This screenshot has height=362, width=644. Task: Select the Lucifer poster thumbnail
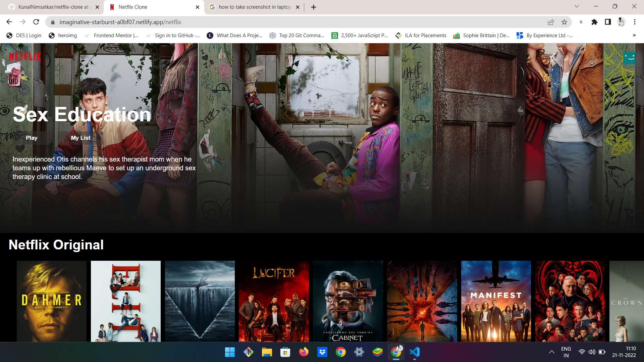(274, 301)
